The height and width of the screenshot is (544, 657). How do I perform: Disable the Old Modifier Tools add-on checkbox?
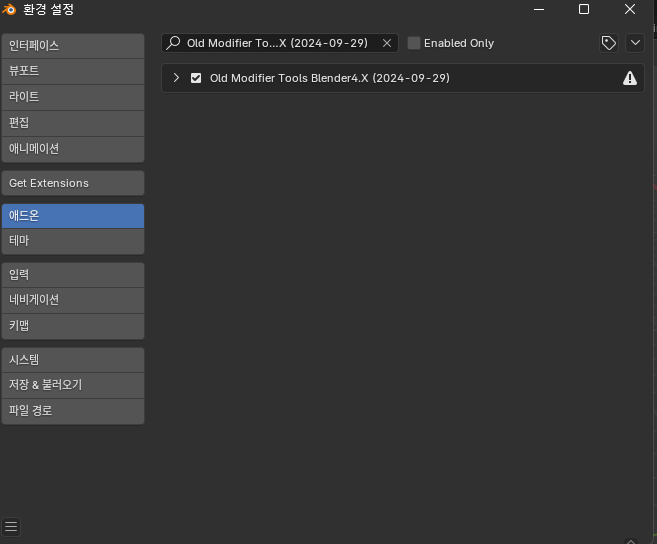click(196, 78)
